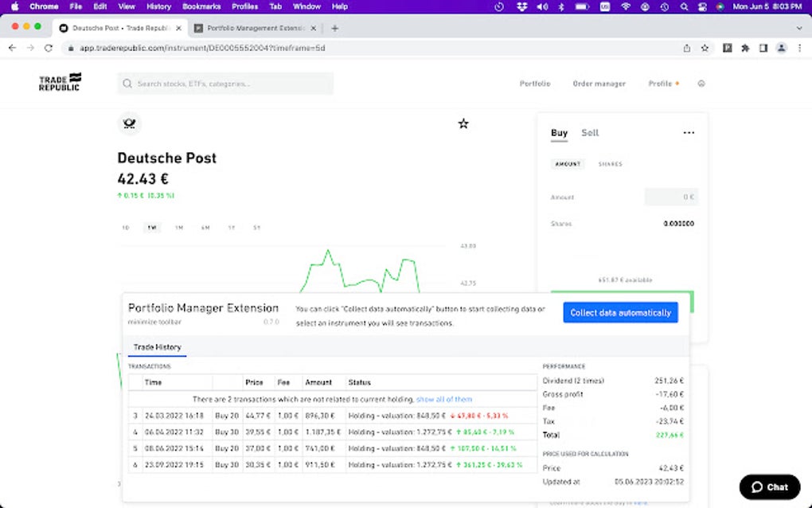Open the Bookmarks menu
This screenshot has width=812, height=508.
(201, 6)
